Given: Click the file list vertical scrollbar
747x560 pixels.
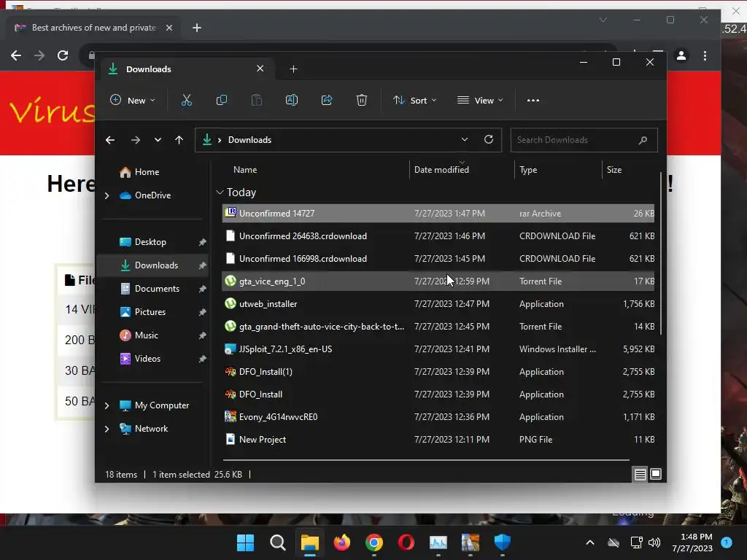Looking at the screenshot, I should coord(661,252).
